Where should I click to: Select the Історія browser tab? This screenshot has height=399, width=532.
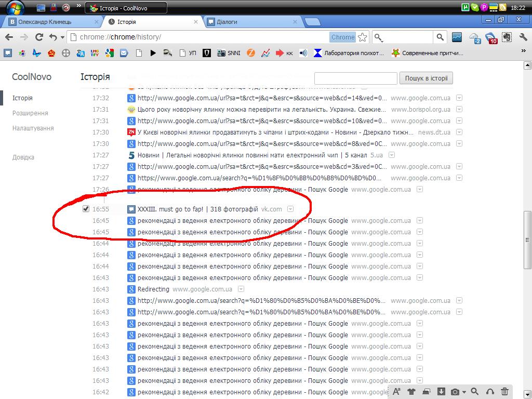[153, 22]
